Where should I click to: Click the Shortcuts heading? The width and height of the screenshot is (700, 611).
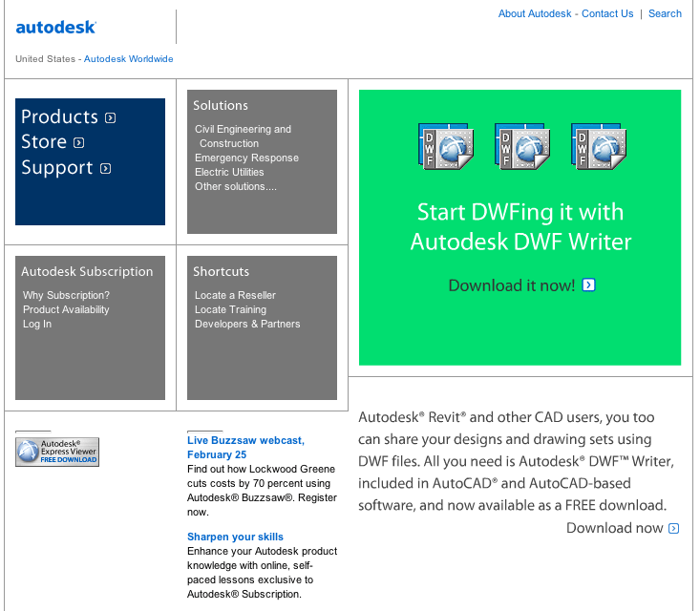click(221, 271)
